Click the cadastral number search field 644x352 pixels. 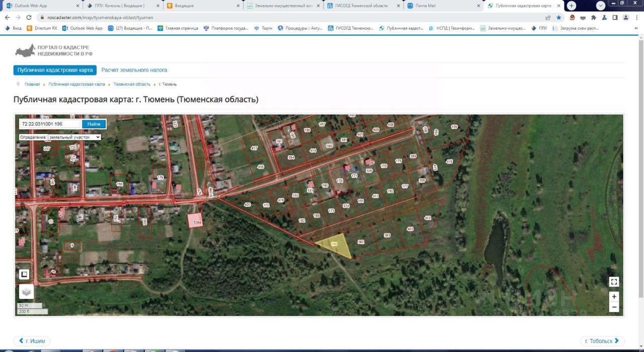(x=49, y=124)
